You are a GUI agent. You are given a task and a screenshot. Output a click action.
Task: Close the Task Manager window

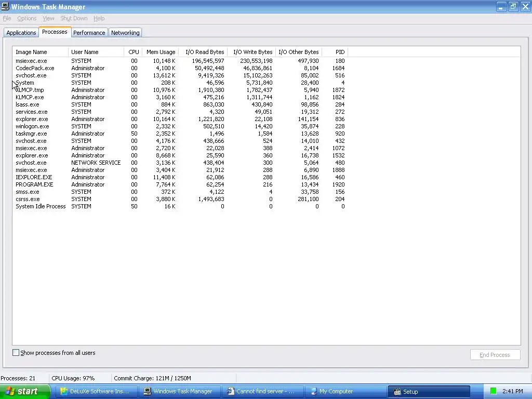coord(525,6)
